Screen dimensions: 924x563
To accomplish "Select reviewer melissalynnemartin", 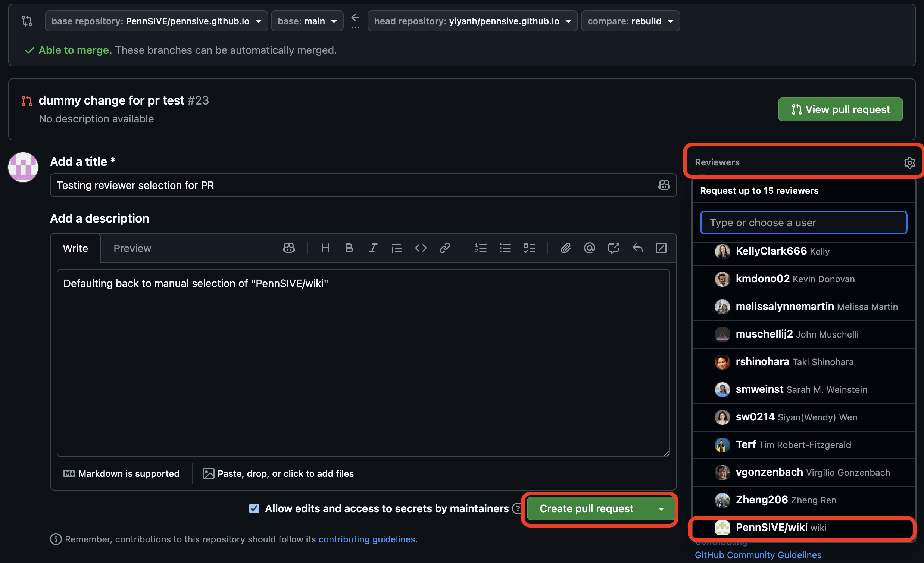I will click(803, 307).
